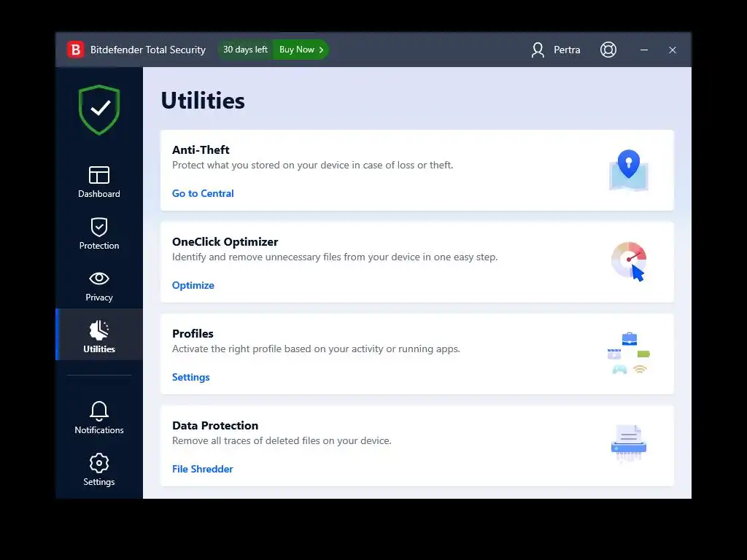Click the text 'Activate the right profile'
This screenshot has width=747, height=560.
[227, 349]
